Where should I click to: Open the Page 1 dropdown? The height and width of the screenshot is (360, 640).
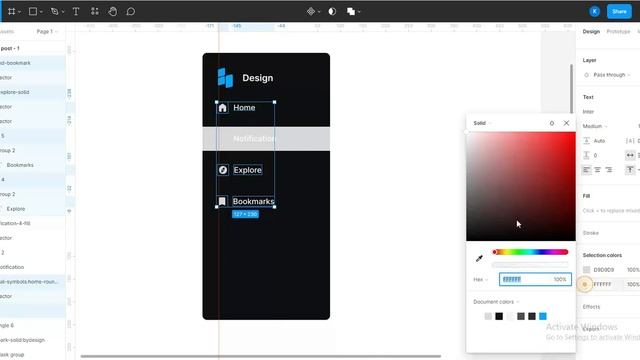point(47,31)
